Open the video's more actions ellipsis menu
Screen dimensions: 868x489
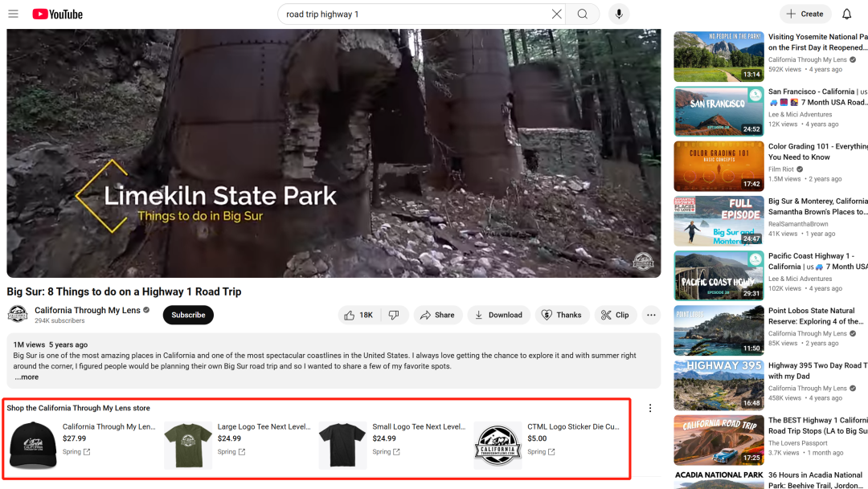pyautogui.click(x=651, y=315)
